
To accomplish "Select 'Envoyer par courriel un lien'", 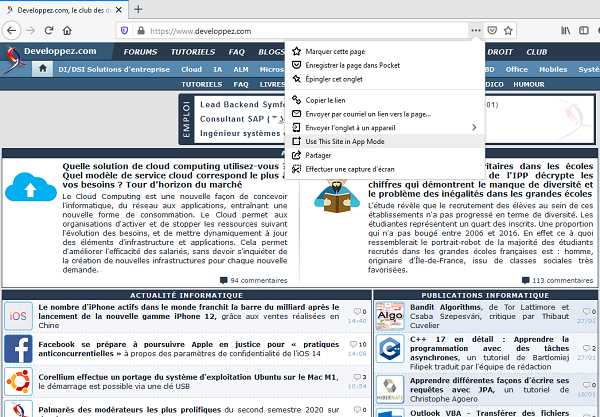I will tap(385, 114).
